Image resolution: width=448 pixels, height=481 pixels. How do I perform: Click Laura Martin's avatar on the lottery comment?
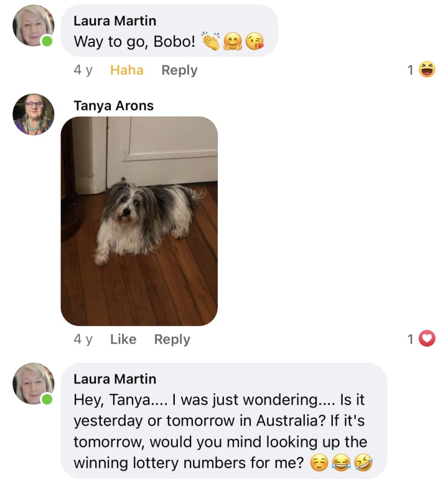point(34,384)
